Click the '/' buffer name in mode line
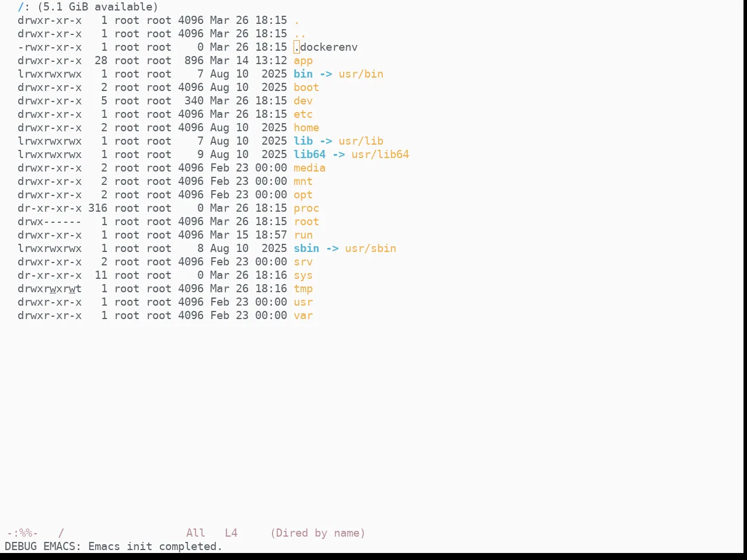 (x=61, y=533)
